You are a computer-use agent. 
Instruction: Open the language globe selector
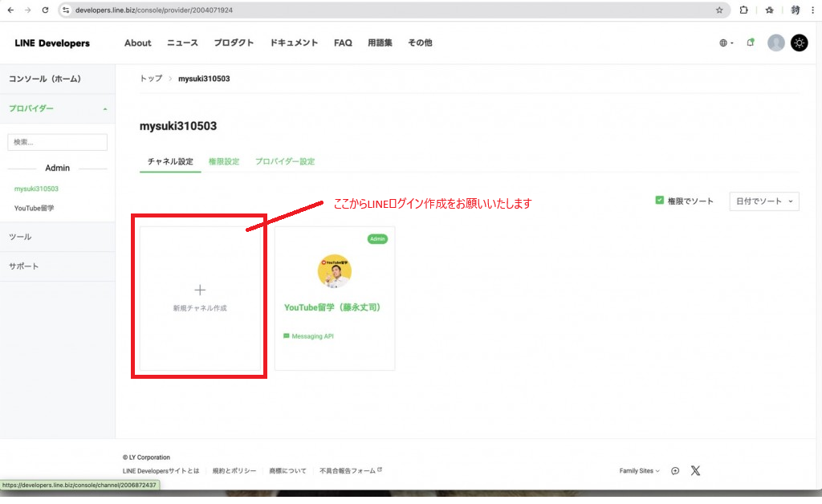click(x=726, y=43)
